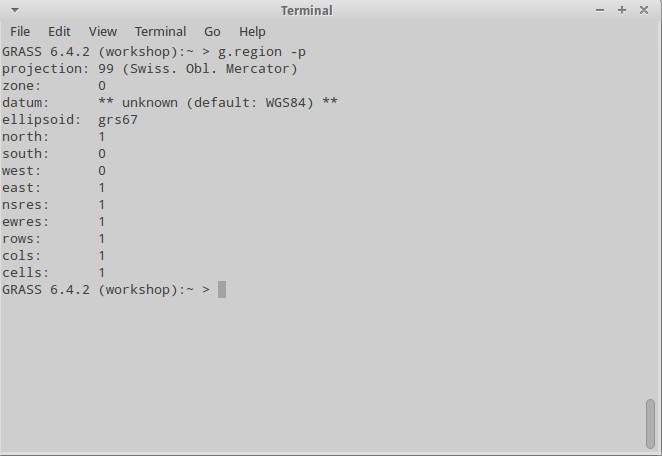Maximize the Terminal window with plus icon
662x456 pixels.
click(x=622, y=10)
